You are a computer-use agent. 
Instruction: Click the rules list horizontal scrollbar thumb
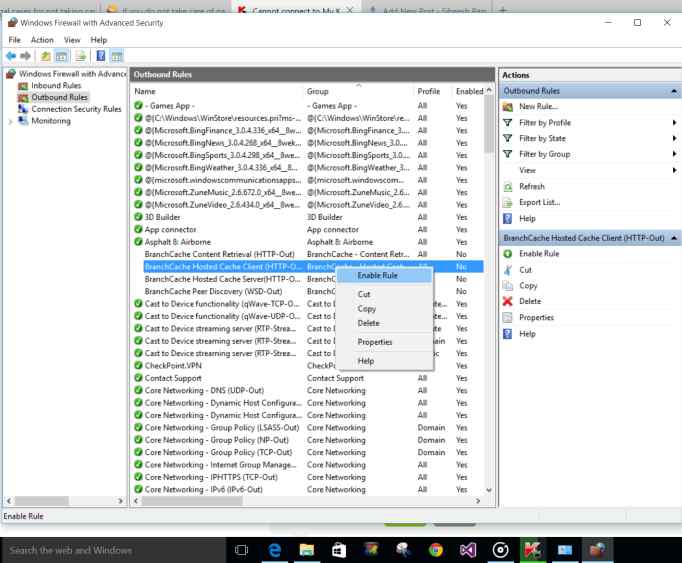point(192,501)
